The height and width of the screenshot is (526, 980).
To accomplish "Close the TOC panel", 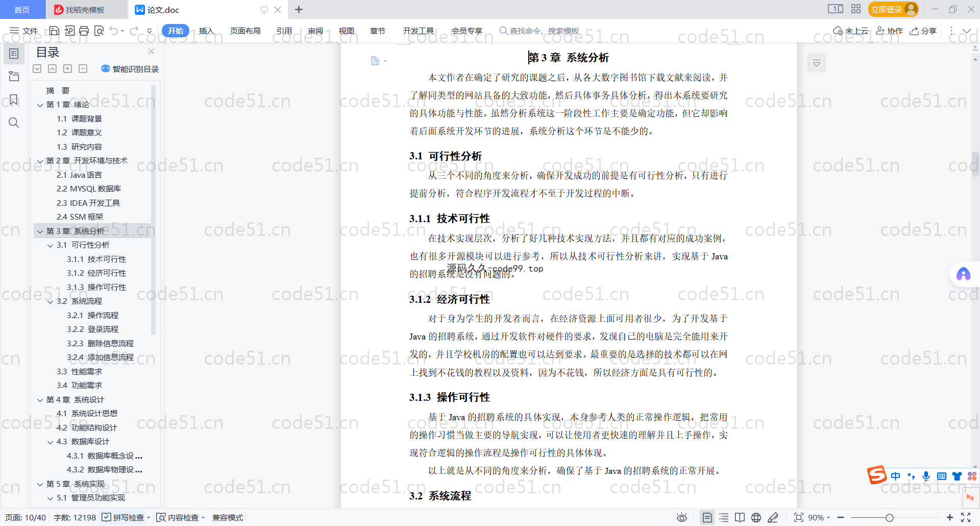I will pyautogui.click(x=151, y=51).
